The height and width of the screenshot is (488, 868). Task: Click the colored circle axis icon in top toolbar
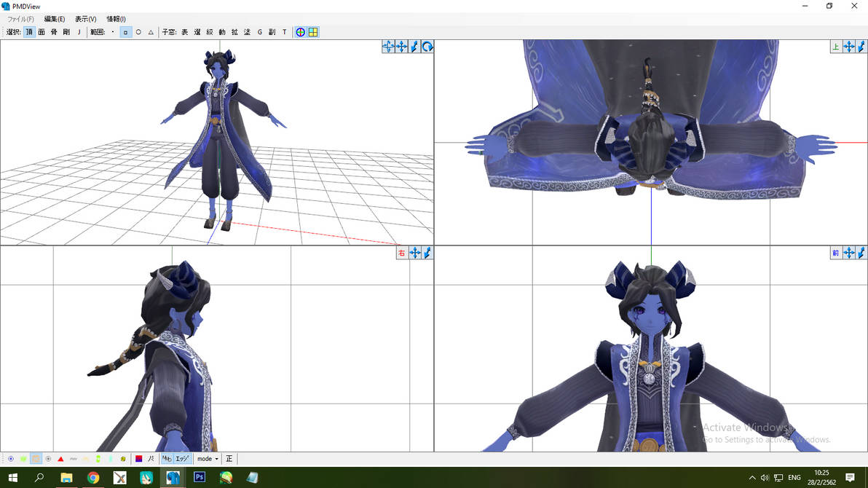point(300,32)
